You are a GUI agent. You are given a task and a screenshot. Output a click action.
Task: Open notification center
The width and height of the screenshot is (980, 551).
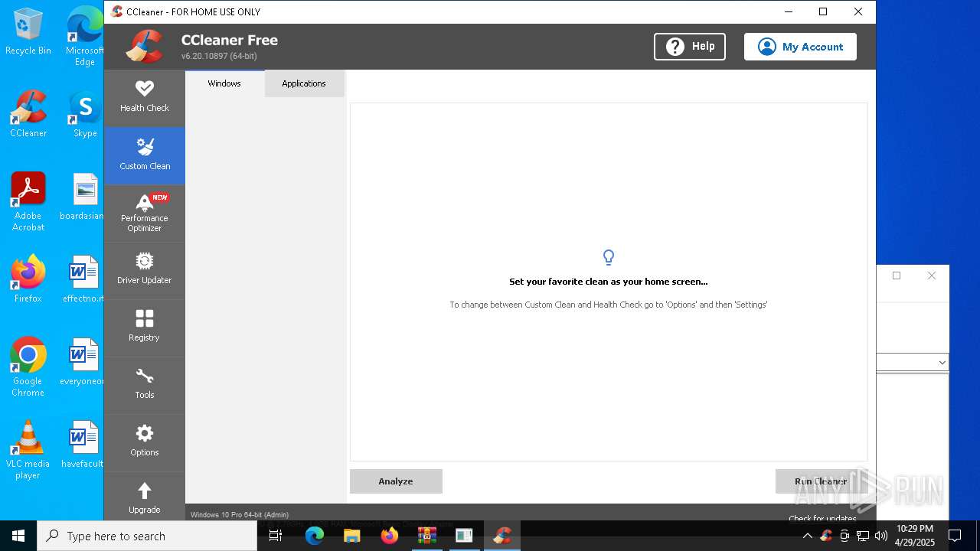pyautogui.click(x=955, y=536)
